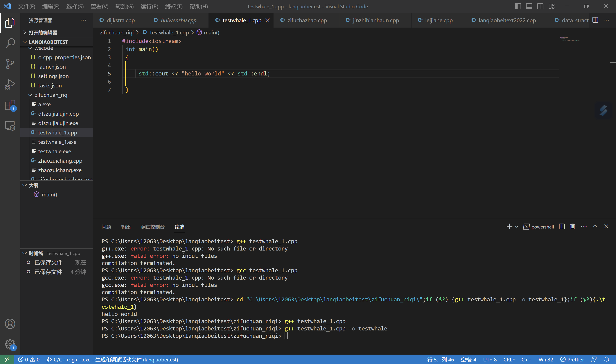Viewport: 616px width, 364px height.
Task: Split the editor to the right
Action: point(595,20)
